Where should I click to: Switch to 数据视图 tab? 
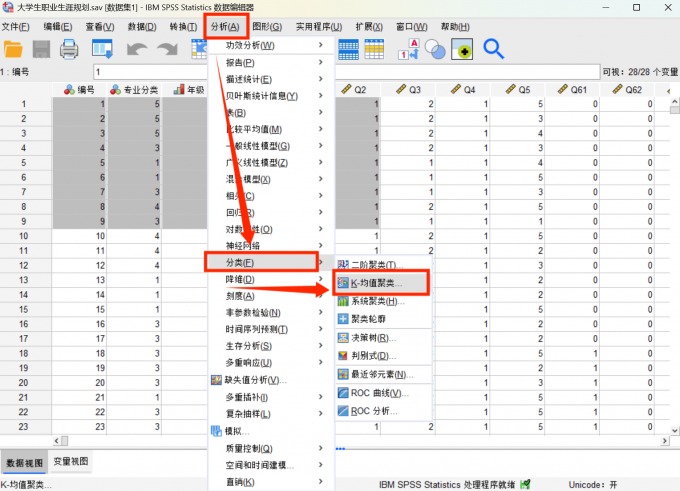(25, 463)
